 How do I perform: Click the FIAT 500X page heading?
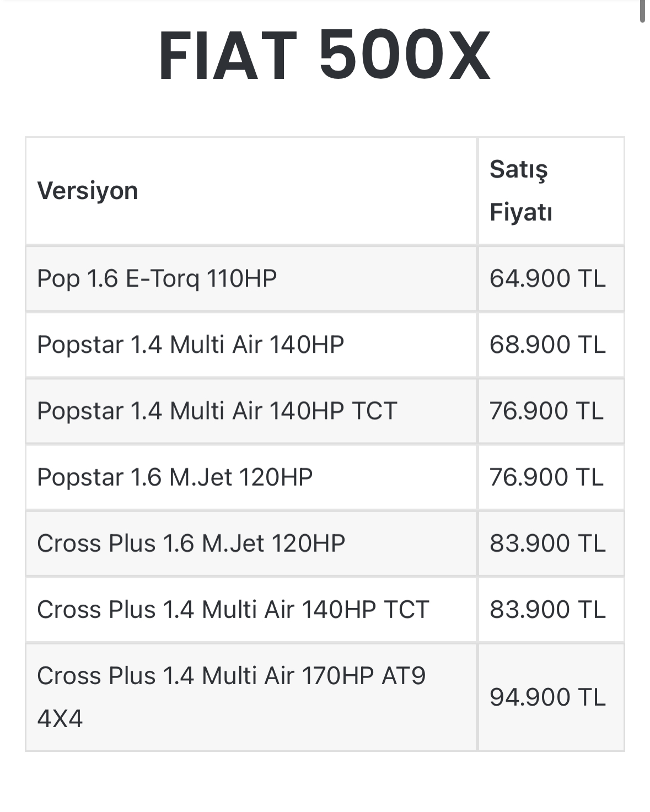[x=324, y=56]
